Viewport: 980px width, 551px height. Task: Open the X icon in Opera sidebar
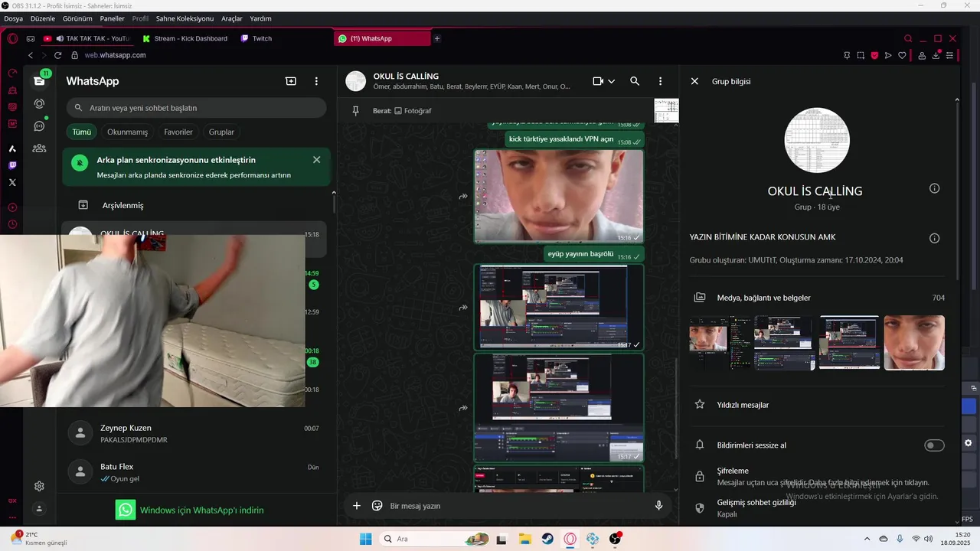tap(12, 182)
